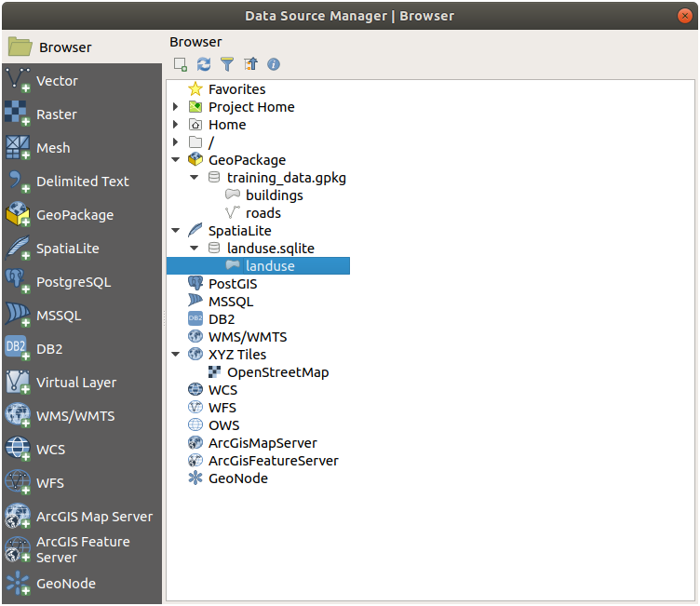Collapse the GeoPackage tree node
The height and width of the screenshot is (606, 700).
tap(175, 160)
